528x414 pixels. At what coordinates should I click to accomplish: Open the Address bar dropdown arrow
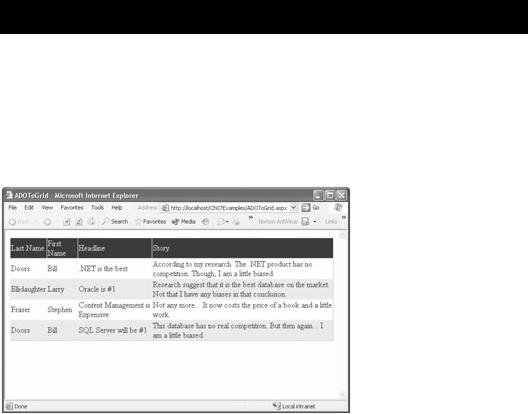point(294,208)
